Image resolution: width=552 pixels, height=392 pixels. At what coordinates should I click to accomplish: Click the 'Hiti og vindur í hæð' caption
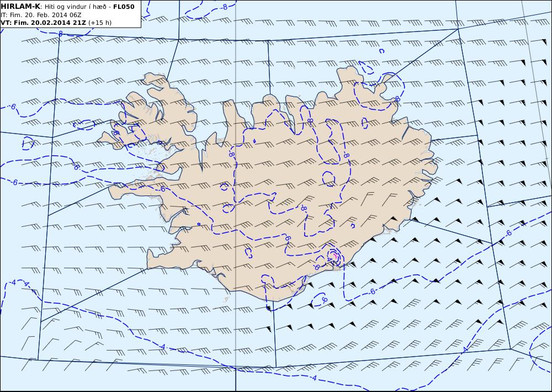point(75,7)
